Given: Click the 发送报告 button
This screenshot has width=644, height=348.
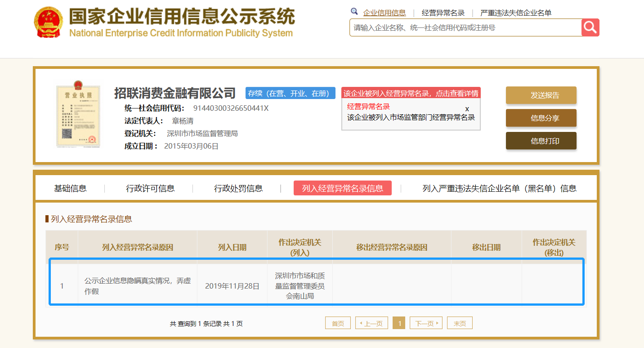Looking at the screenshot, I should 541,95.
